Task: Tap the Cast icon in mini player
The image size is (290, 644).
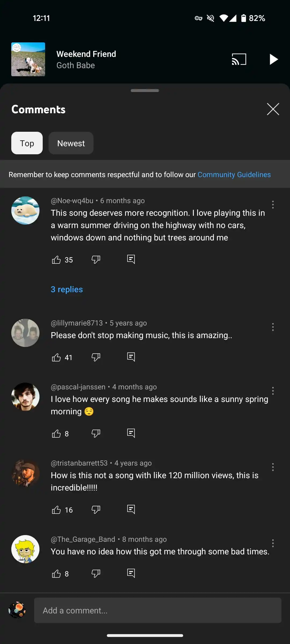Action: [x=239, y=59]
